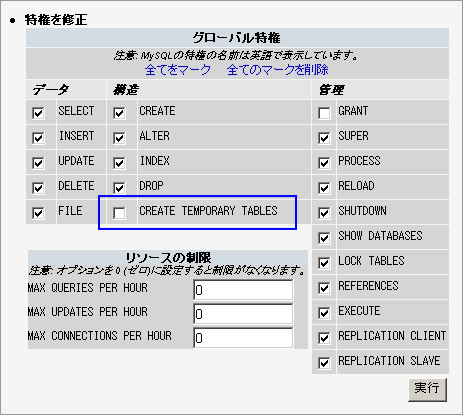Focus the MAX QUERIES PER HOUR field
The height and width of the screenshot is (415, 463).
click(x=243, y=290)
